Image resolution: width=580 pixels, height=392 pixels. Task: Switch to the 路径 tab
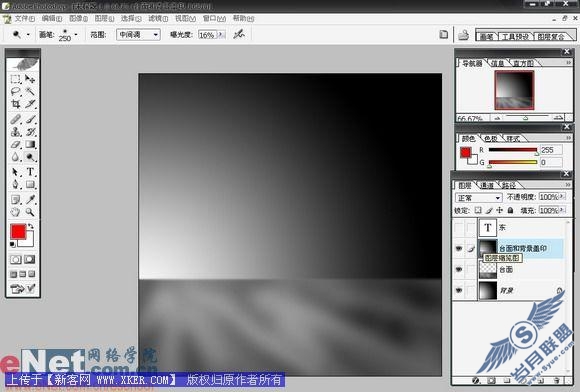click(x=509, y=185)
